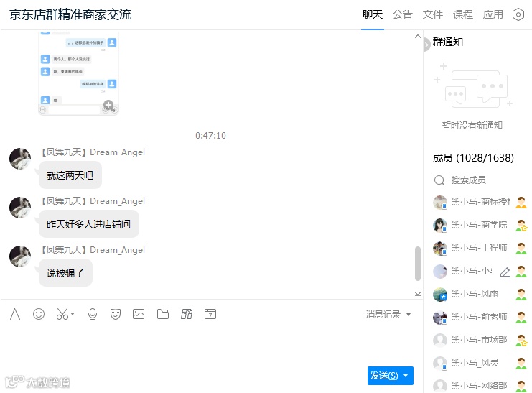This screenshot has width=532, height=393.
Task: Click the 群通知 heading
Action: (448, 42)
